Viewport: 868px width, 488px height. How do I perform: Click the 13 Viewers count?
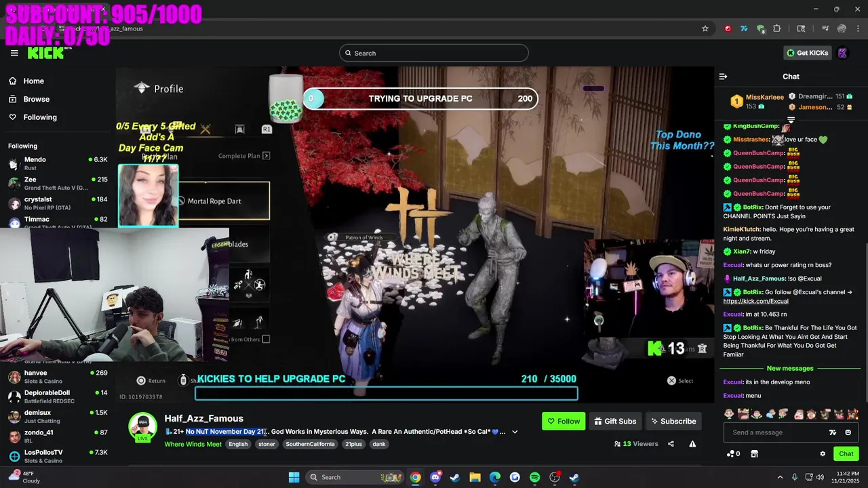tap(636, 444)
